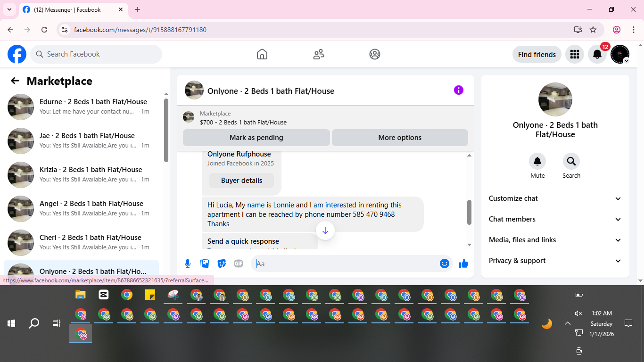Click the jump to latest message arrow
This screenshot has height=362, width=644.
(325, 230)
